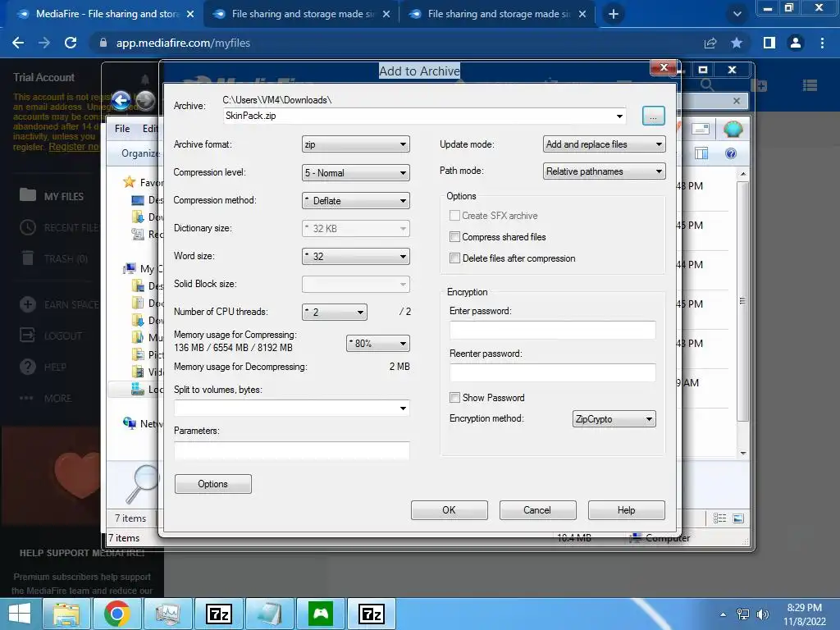Viewport: 840px width, 630px height.
Task: Click the Options button
Action: [x=212, y=484]
